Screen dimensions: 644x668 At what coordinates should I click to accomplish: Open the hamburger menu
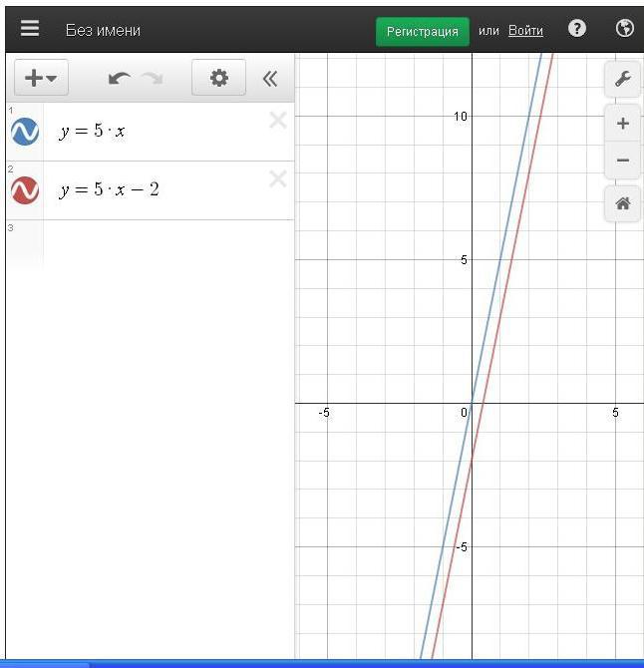[x=30, y=29]
